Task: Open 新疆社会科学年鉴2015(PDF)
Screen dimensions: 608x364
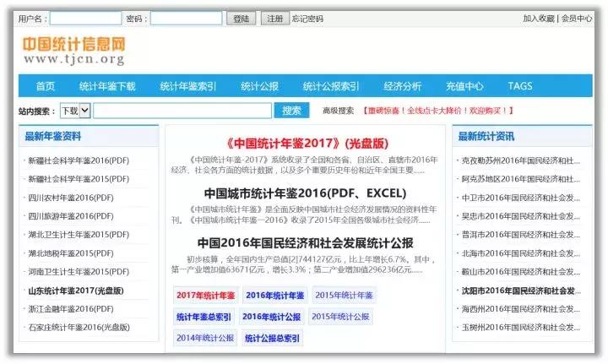Action: (x=79, y=179)
